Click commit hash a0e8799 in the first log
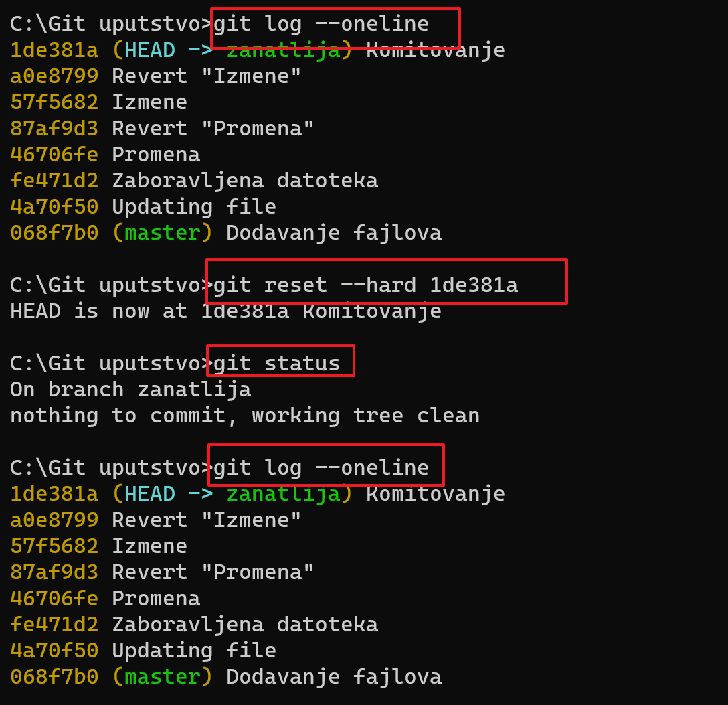This screenshot has height=705, width=728. pyautogui.click(x=54, y=76)
